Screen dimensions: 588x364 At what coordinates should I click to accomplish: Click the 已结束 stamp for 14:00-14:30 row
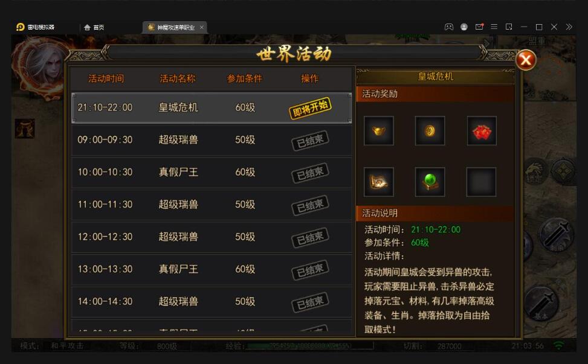click(310, 302)
